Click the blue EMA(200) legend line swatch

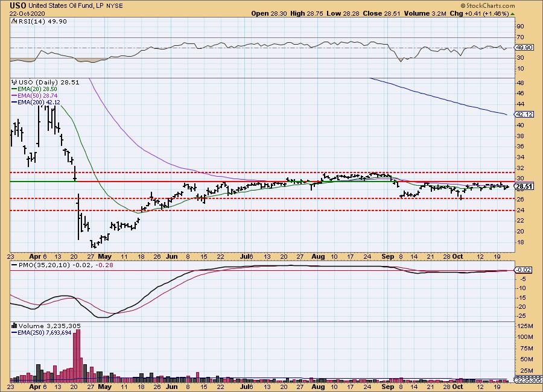tap(14, 102)
